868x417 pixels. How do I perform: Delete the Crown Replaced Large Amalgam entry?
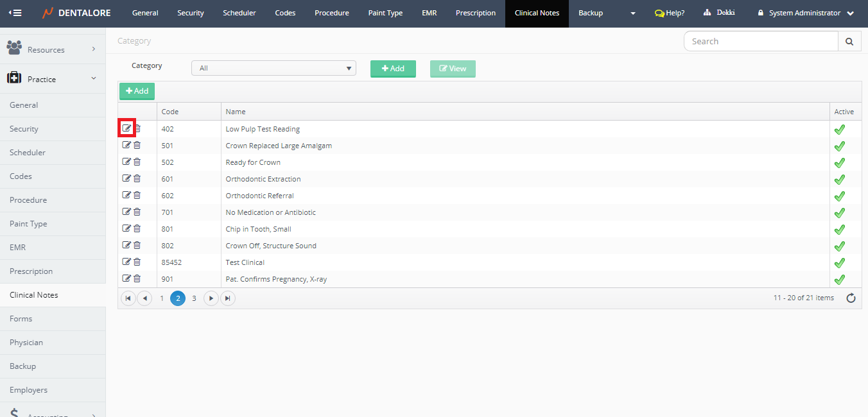point(137,145)
